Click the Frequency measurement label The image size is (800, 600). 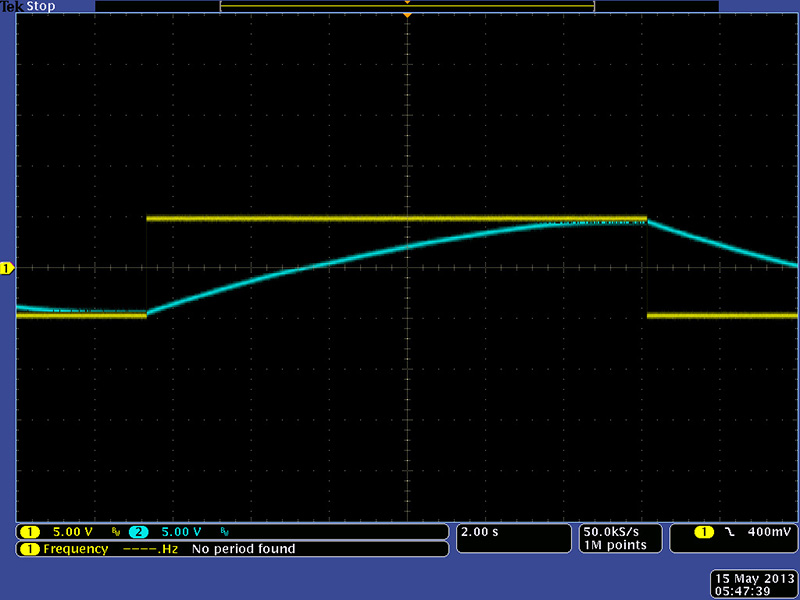pos(74,549)
